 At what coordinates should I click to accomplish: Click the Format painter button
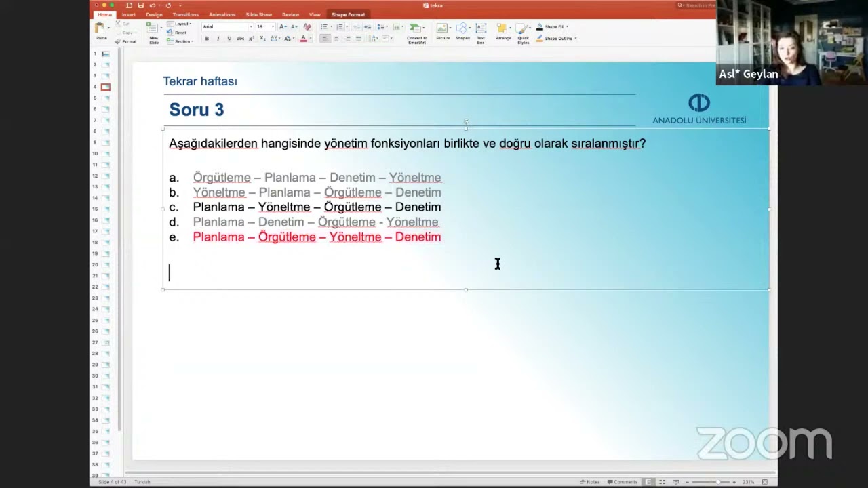point(126,41)
